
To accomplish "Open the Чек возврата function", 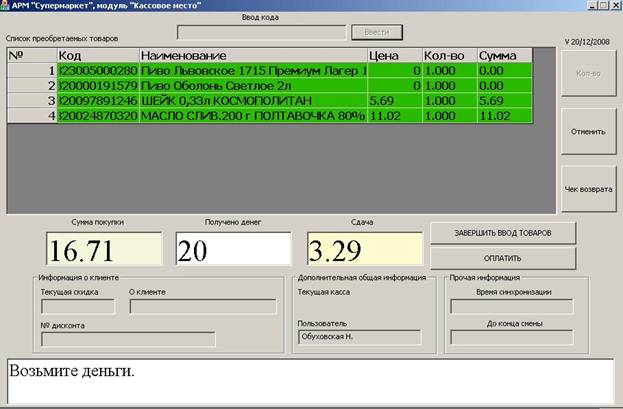I will (588, 189).
